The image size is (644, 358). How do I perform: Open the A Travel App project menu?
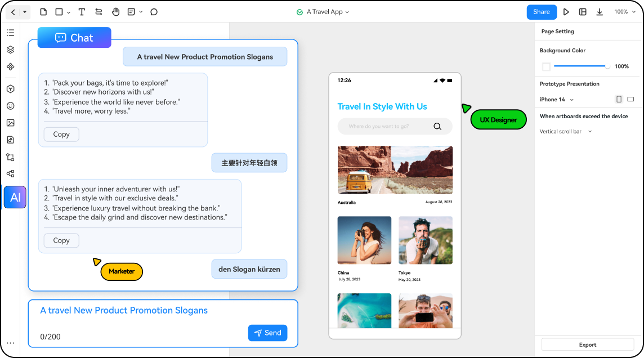pos(328,12)
